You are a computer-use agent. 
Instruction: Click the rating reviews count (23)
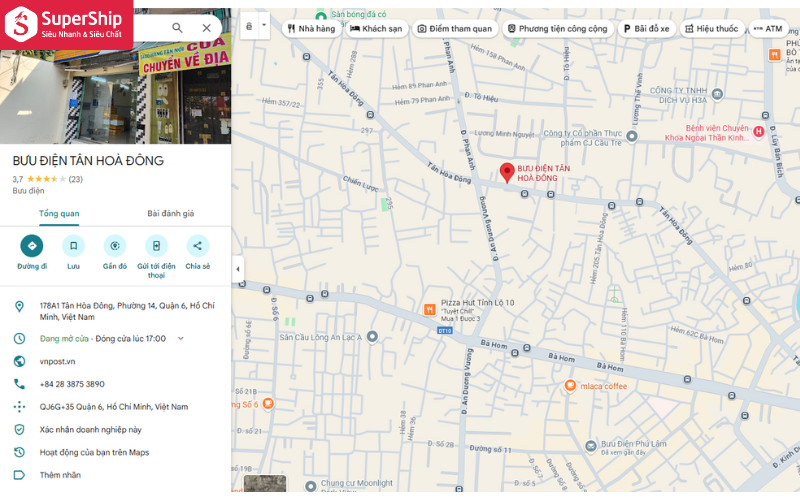click(x=76, y=179)
